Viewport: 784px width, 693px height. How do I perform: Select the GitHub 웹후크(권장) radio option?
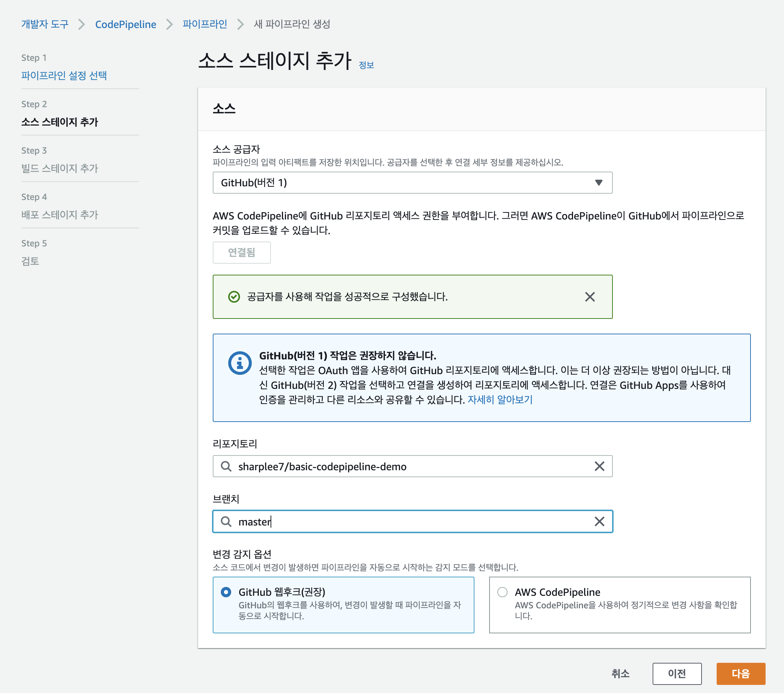226,592
